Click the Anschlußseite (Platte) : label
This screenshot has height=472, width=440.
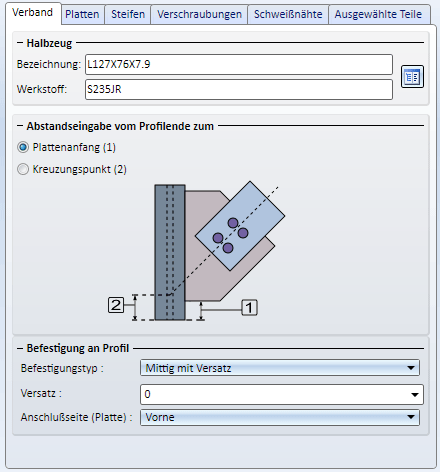76,417
